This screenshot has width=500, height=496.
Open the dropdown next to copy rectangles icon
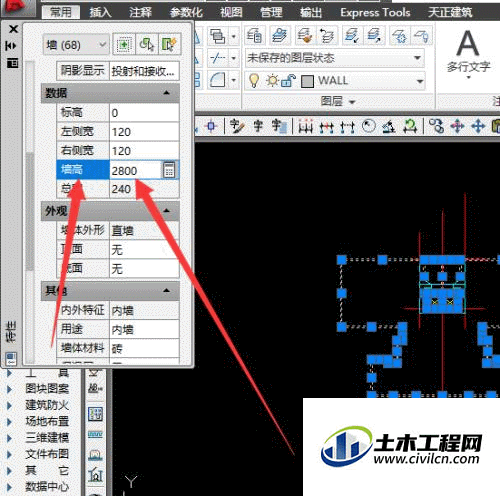click(x=234, y=36)
